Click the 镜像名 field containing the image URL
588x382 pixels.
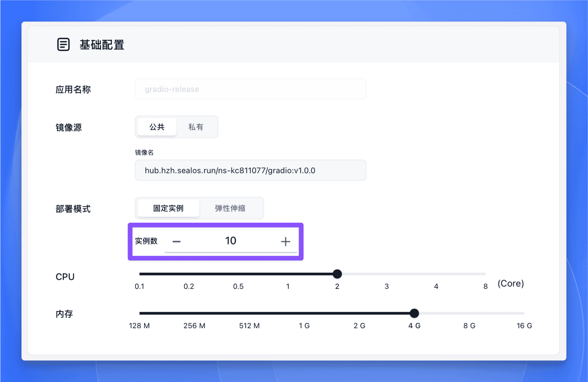tap(250, 170)
